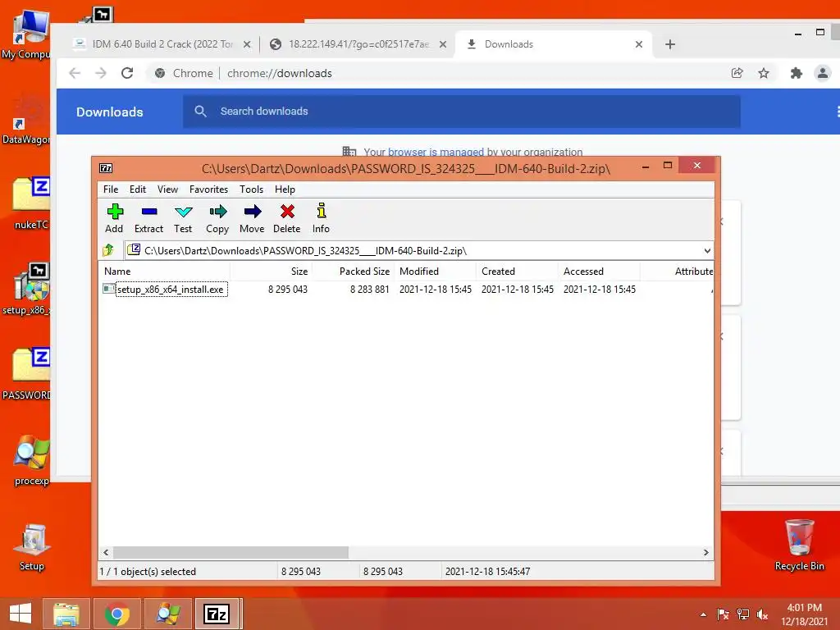This screenshot has width=840, height=630.
Task: Click the Search downloads field
Action: point(461,112)
